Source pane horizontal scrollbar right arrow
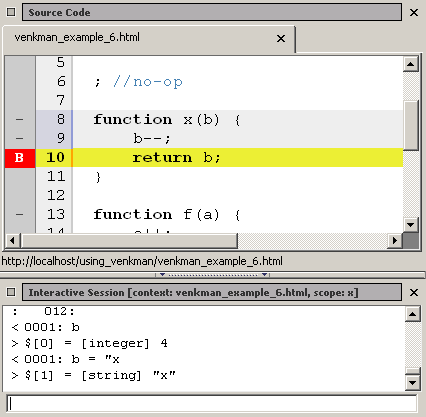426x417 pixels. (395, 240)
